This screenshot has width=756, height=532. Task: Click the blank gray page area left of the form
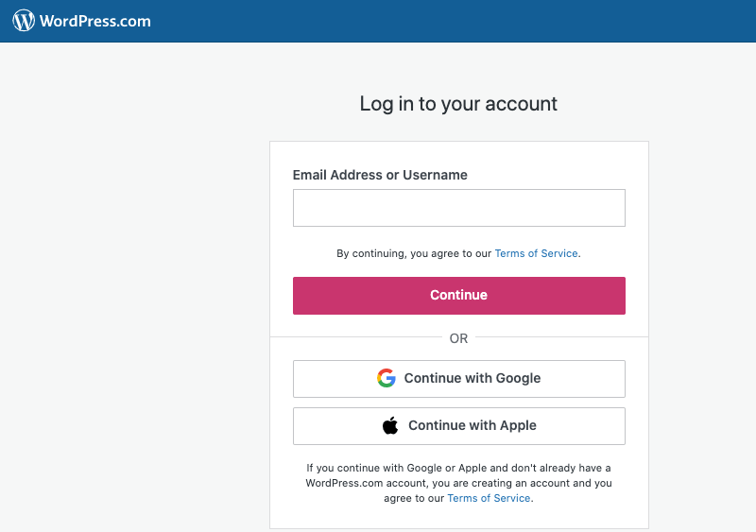pos(135,289)
